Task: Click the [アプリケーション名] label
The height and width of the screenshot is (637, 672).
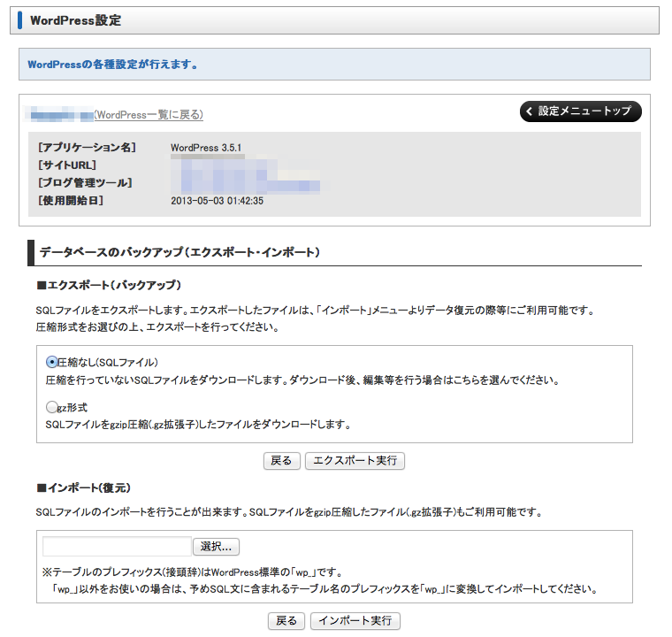Action: [87, 148]
